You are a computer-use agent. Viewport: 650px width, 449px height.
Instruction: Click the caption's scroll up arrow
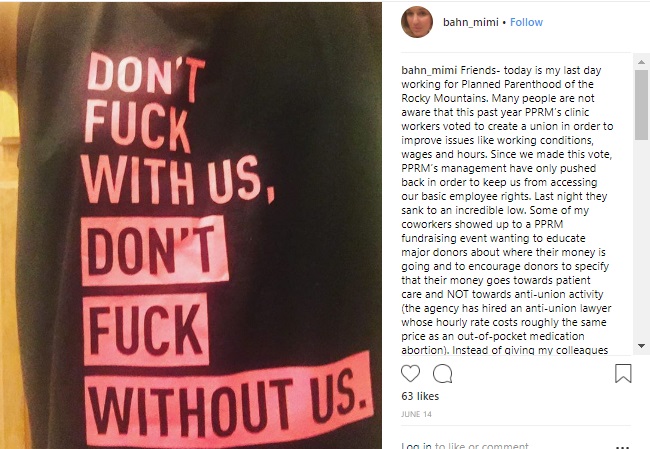(641, 62)
